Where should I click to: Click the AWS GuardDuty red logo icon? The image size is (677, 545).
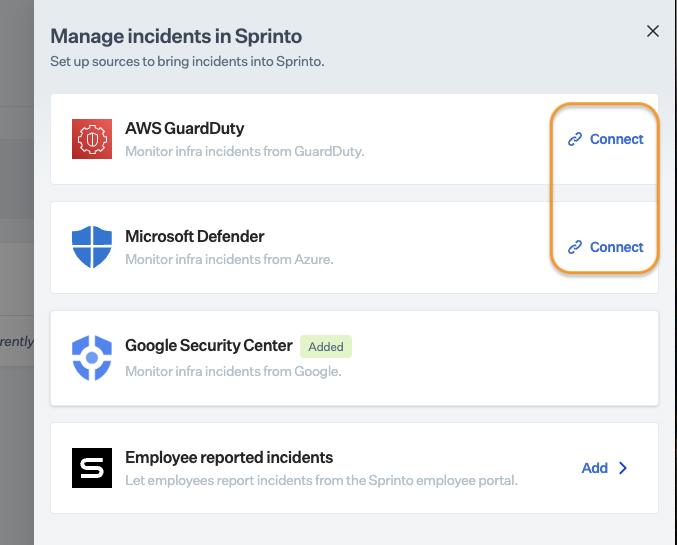[92, 139]
